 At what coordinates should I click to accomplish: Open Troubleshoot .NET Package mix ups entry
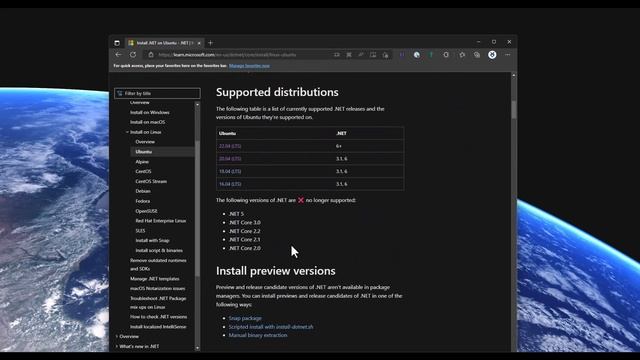(x=158, y=302)
